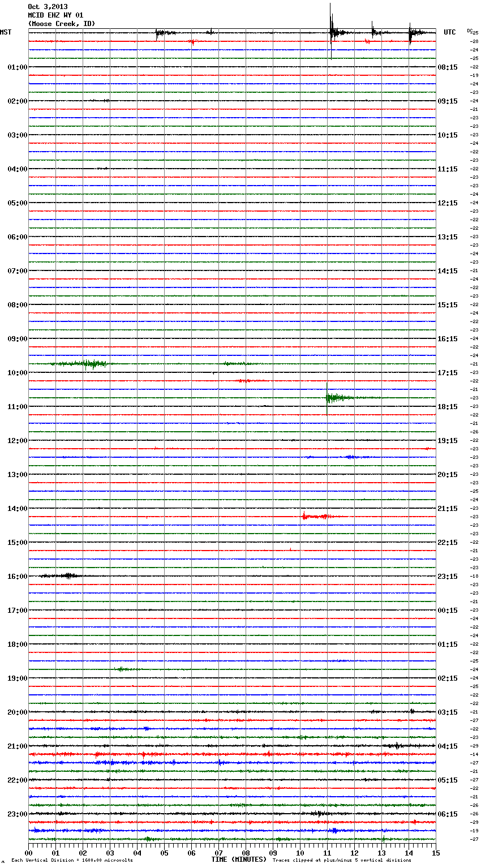
Task: Click the 'DC' offset column header
Action: [x=469, y=31]
